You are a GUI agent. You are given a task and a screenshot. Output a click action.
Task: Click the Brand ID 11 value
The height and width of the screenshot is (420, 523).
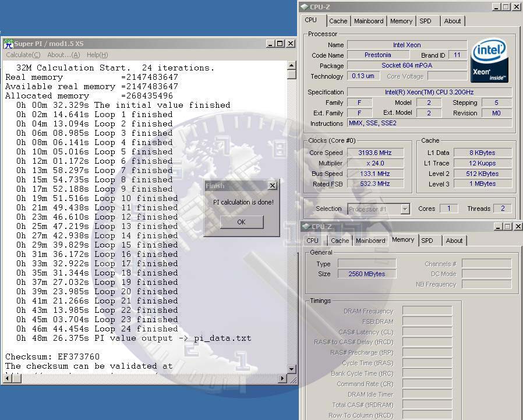[x=457, y=55]
